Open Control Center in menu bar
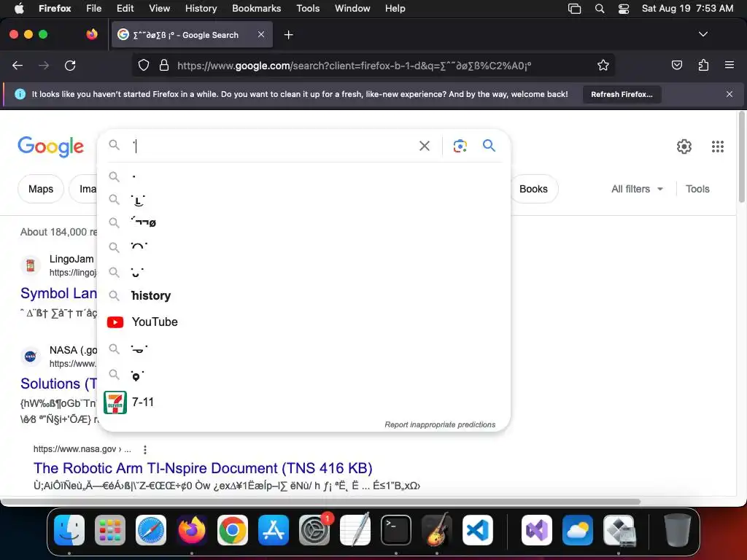Screen dimensions: 747x560 (624, 8)
